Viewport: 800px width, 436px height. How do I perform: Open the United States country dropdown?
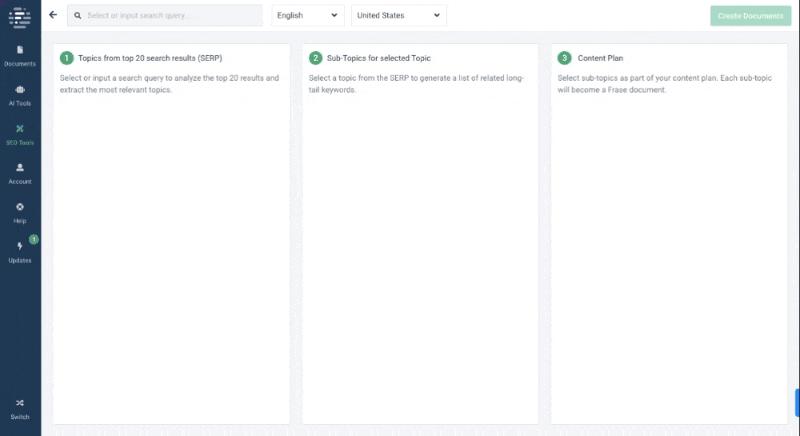point(398,15)
